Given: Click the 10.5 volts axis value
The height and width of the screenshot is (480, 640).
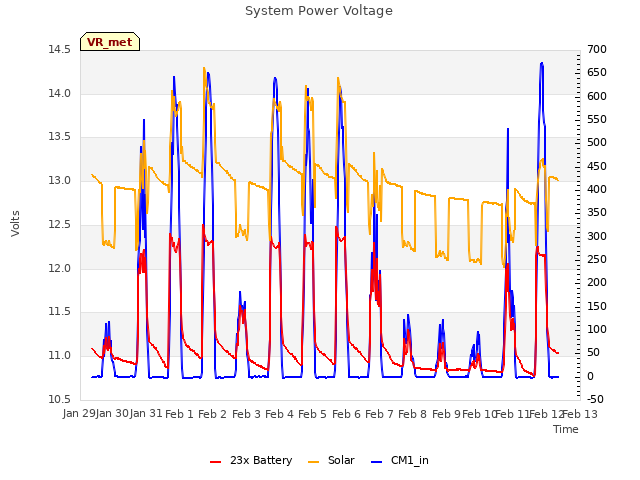Looking at the screenshot, I should (x=59, y=399).
